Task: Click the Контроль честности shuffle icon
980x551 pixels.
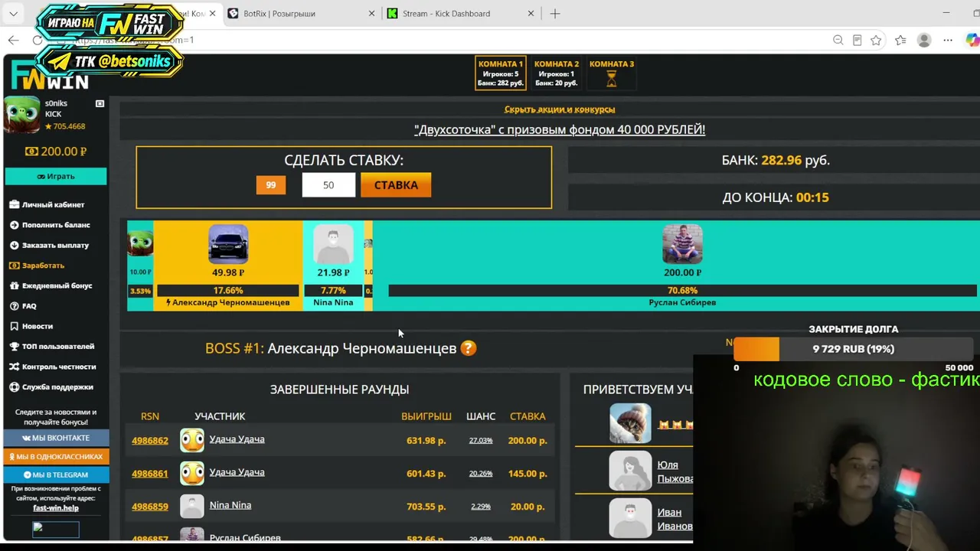Action: (x=15, y=367)
